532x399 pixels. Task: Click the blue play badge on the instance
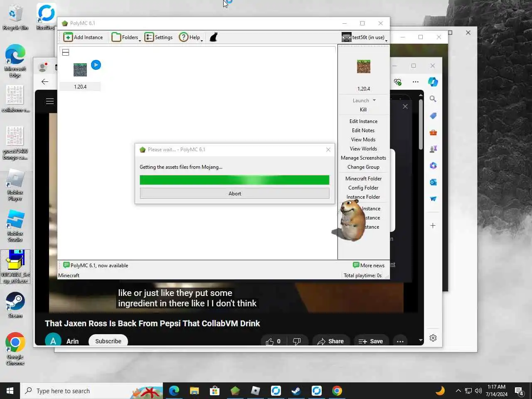(x=96, y=65)
